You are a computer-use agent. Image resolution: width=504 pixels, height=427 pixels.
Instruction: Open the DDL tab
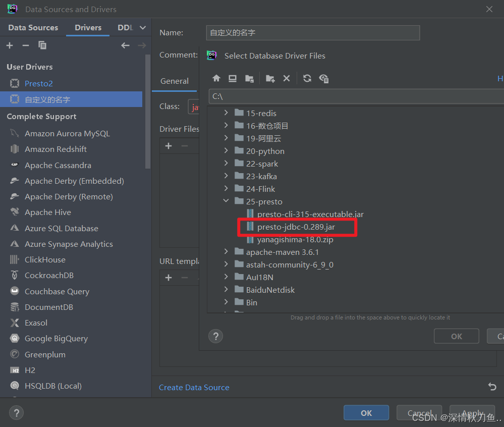125,28
